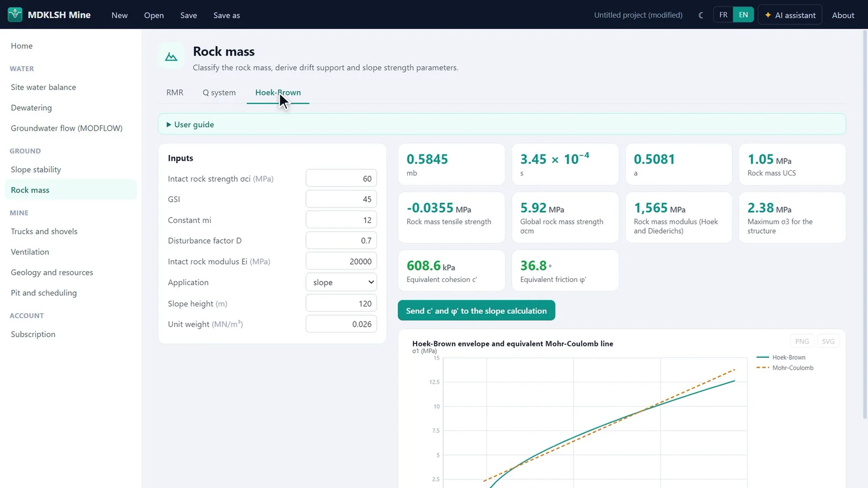Open the Application dropdown
This screenshot has width=868, height=488.
[341, 282]
